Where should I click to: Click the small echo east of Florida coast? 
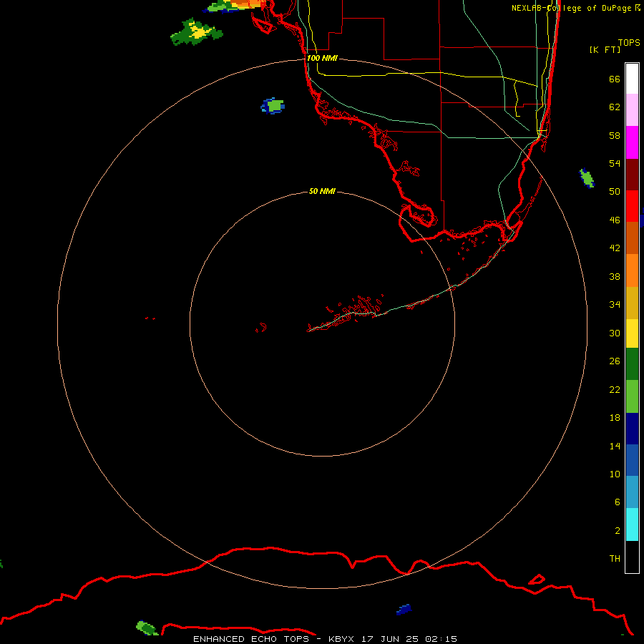pyautogui.click(x=587, y=178)
